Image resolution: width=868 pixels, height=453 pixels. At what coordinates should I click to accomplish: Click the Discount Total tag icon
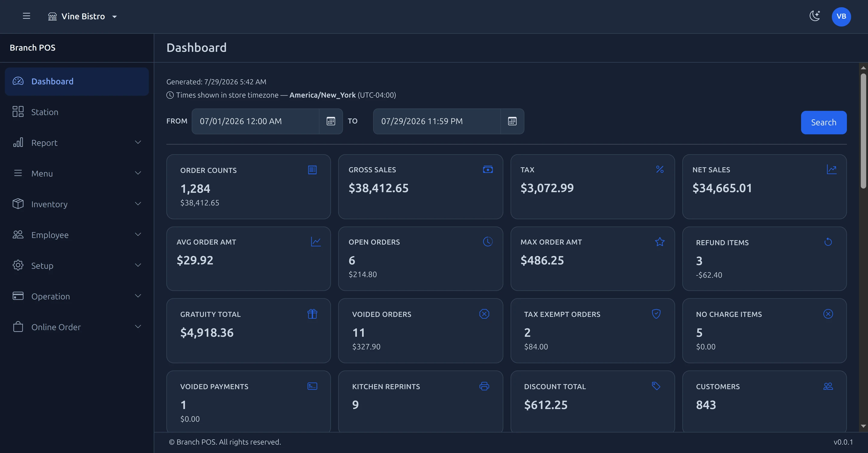click(x=656, y=386)
